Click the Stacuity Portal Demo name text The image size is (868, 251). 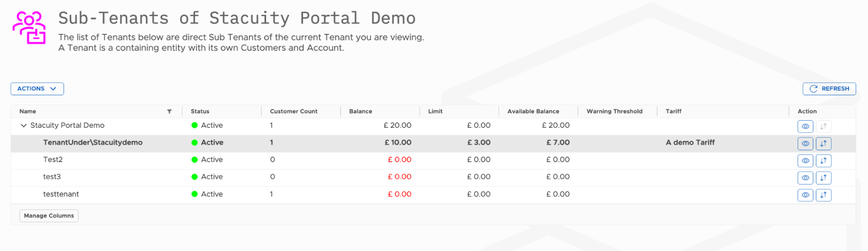pos(67,125)
